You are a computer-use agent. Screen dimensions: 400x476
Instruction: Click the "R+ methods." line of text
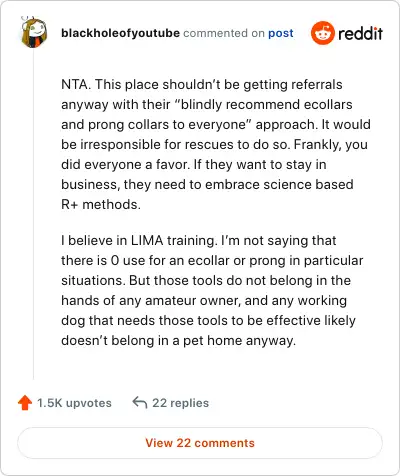coord(101,204)
